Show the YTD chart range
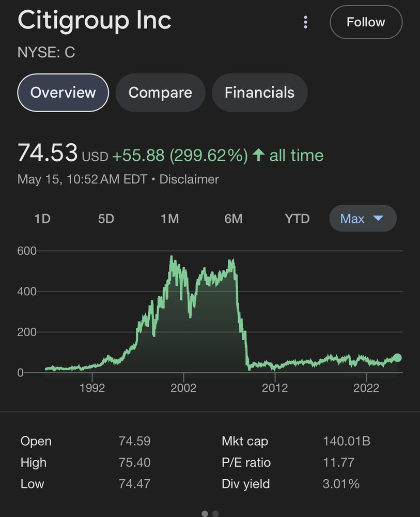This screenshot has width=420, height=517. click(x=297, y=219)
